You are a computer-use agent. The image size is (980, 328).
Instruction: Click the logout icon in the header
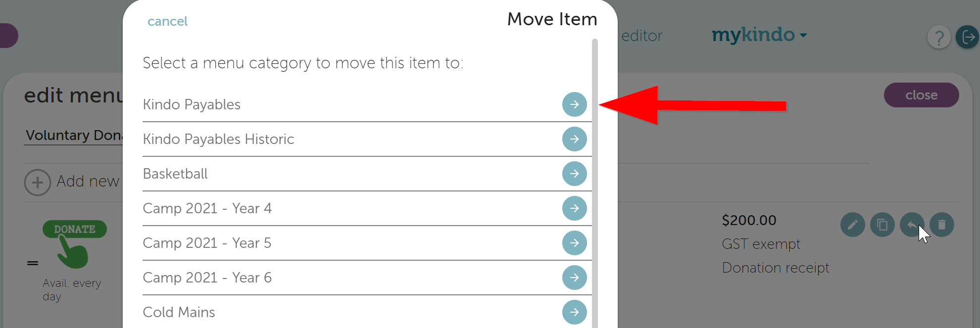tap(968, 37)
